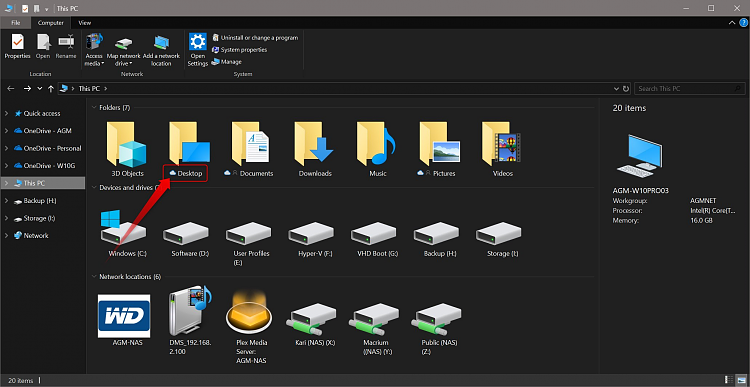Image resolution: width=750 pixels, height=387 pixels.
Task: Click Manage in the System group
Action: click(227, 62)
